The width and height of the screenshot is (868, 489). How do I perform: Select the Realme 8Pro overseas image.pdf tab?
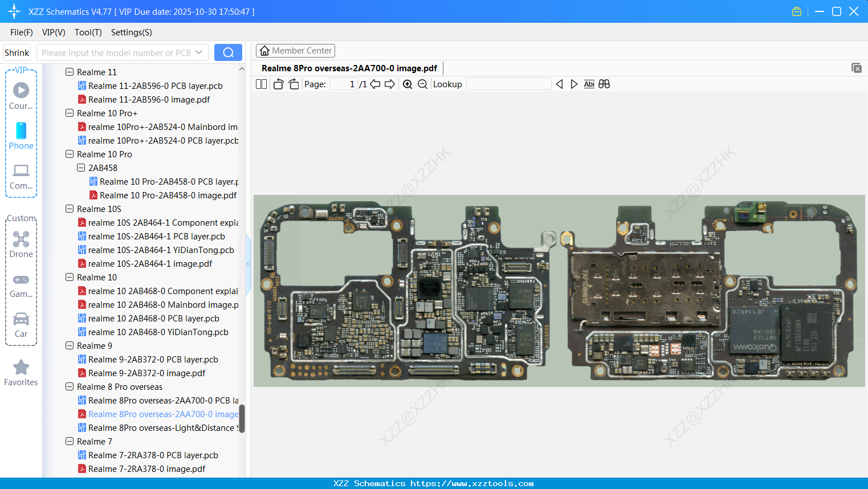pyautogui.click(x=349, y=68)
